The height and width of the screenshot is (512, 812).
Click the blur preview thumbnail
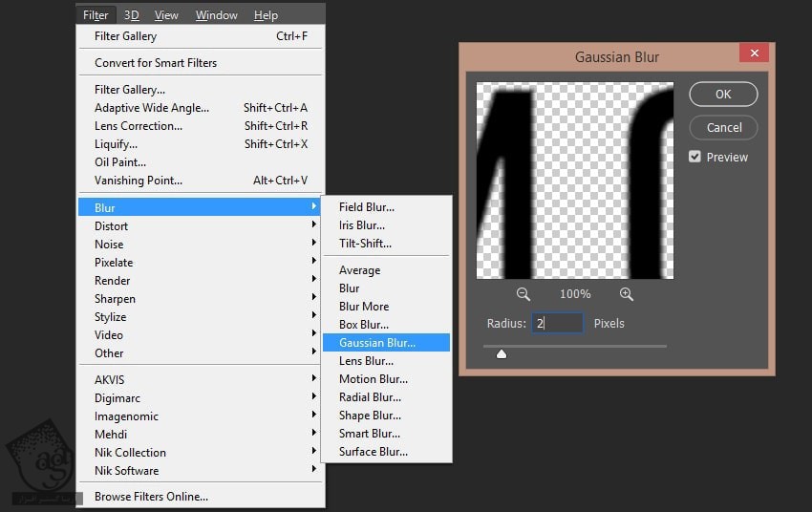tap(575, 181)
